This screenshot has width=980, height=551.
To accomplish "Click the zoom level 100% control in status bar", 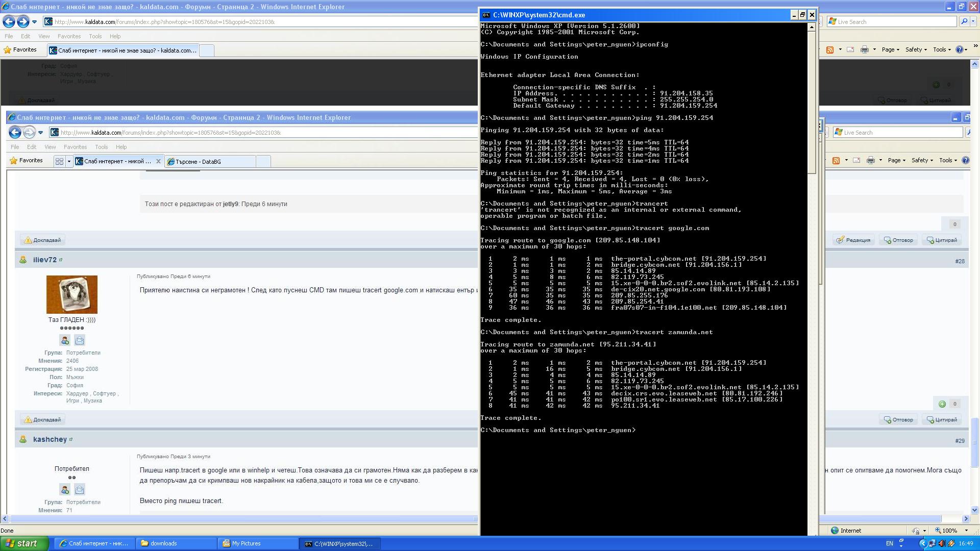I will pos(951,531).
